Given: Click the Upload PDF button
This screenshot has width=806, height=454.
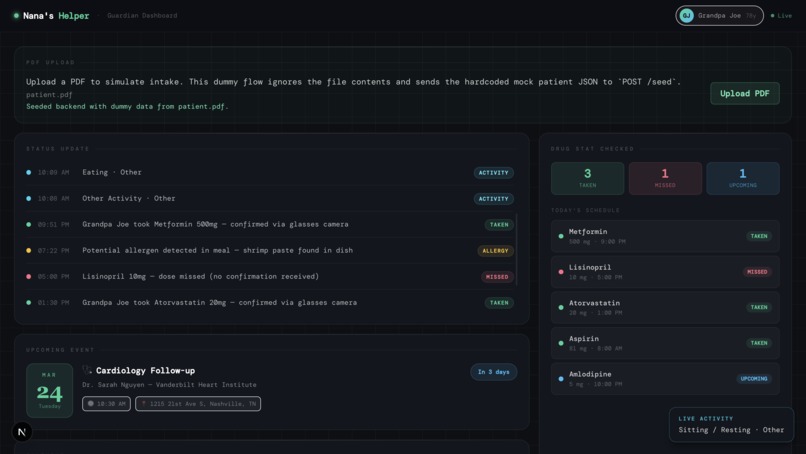Looking at the screenshot, I should tap(744, 94).
